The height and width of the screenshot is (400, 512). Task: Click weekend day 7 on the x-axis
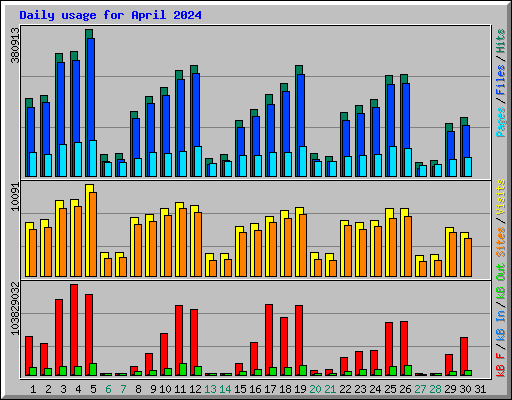123,389
